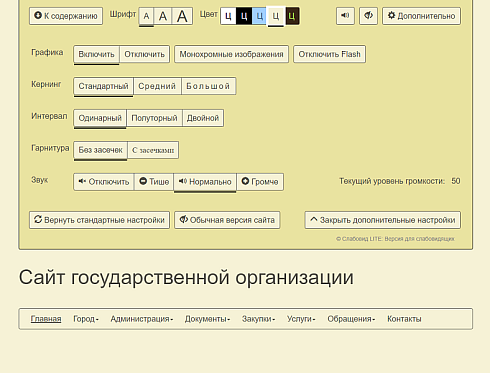This screenshot has height=373, width=490.
Task: Choose black background color scheme Ц
Action: click(244, 16)
